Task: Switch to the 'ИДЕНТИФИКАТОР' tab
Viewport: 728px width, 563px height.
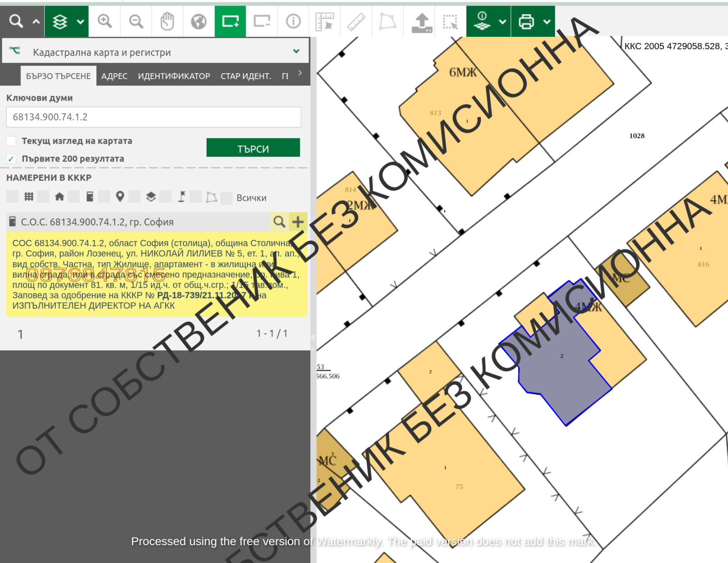Action: [174, 76]
